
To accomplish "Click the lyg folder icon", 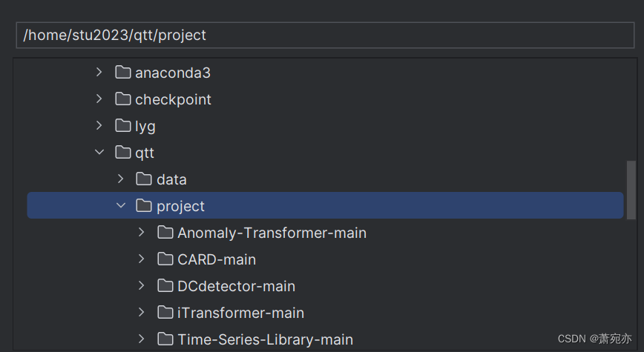I will (123, 126).
